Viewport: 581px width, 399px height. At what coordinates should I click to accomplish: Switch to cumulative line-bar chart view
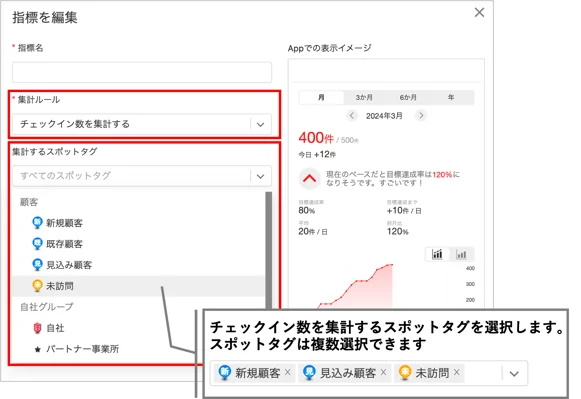[437, 255]
